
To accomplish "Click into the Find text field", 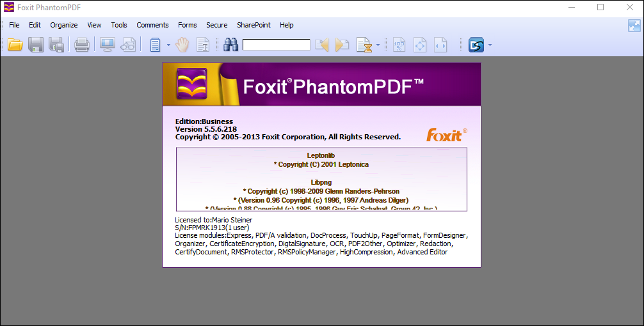I will click(x=276, y=45).
